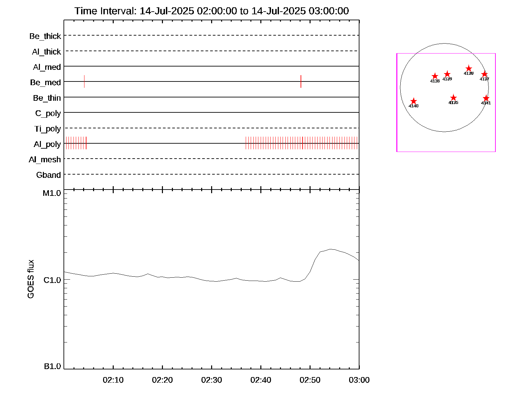Click the 4141 star marker
Screen dimensions: 532x399
click(x=486, y=98)
